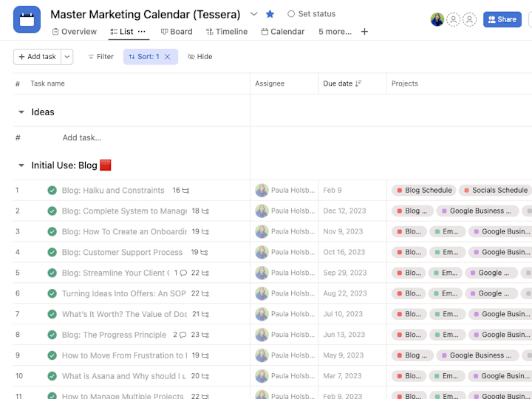532x399 pixels.
Task: Toggle completion of Blog: The Progress Principle
Action: click(x=52, y=335)
